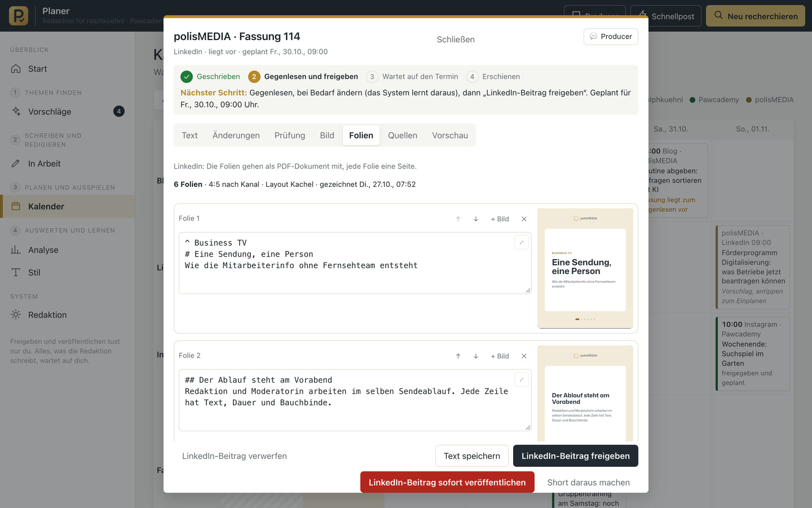The width and height of the screenshot is (812, 508).
Task: Switch to the Text tab
Action: [x=190, y=135]
